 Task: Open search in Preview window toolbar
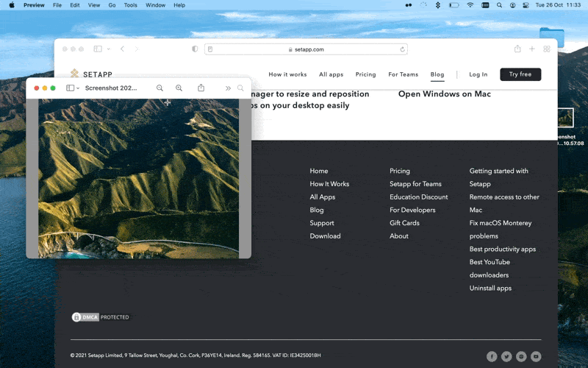point(240,88)
